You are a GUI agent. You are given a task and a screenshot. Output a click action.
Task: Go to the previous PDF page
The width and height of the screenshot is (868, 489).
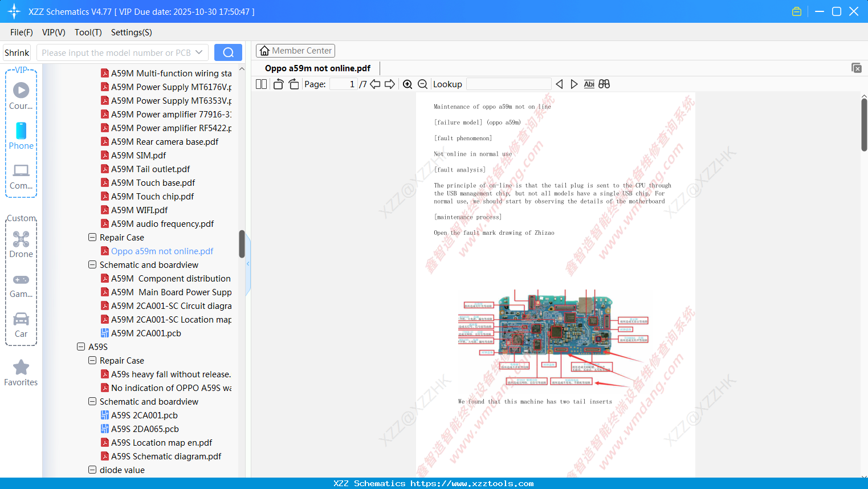point(375,84)
